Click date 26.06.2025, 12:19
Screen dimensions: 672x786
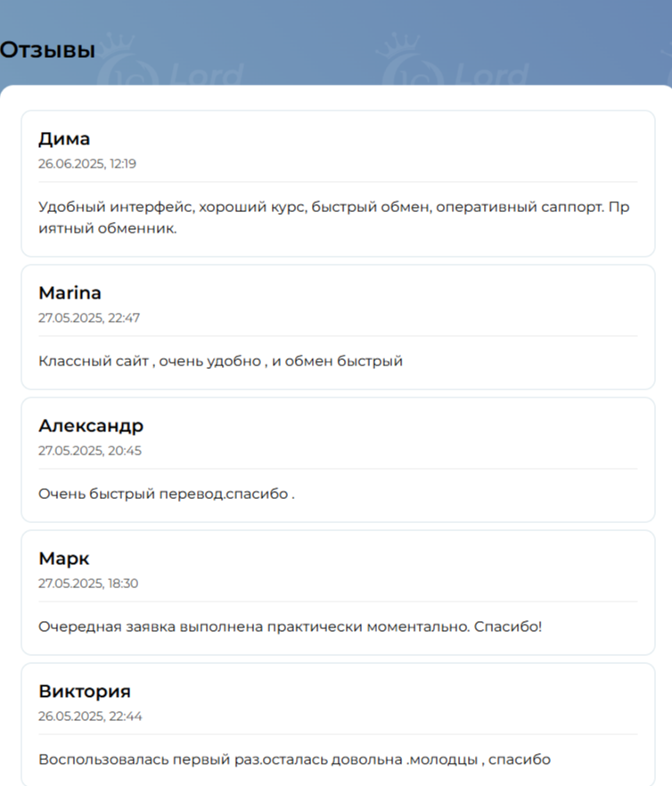coord(87,164)
